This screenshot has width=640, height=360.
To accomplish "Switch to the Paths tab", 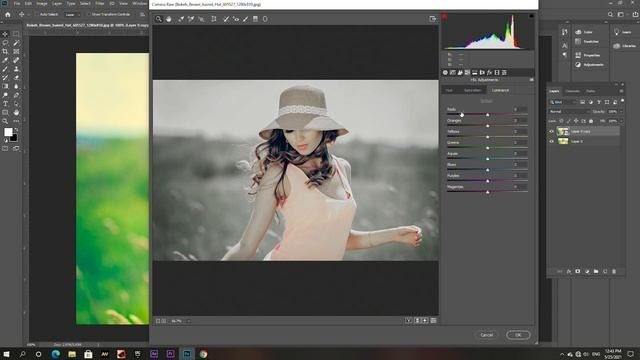I will [x=590, y=91].
